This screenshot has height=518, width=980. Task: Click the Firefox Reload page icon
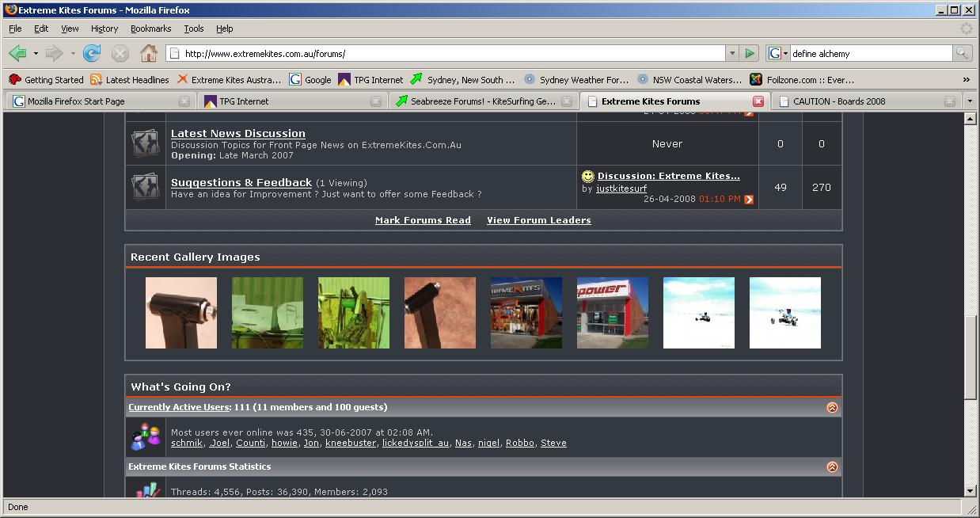coord(92,53)
